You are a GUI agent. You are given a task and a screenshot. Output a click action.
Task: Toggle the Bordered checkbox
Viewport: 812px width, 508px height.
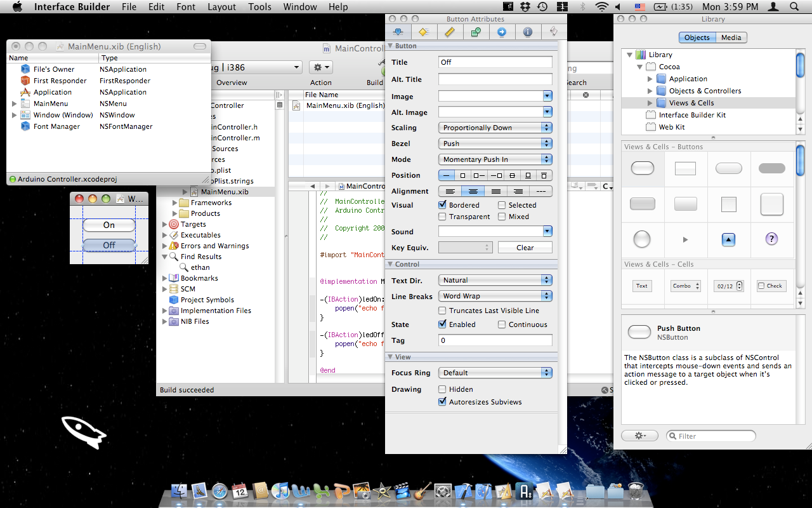click(x=443, y=205)
